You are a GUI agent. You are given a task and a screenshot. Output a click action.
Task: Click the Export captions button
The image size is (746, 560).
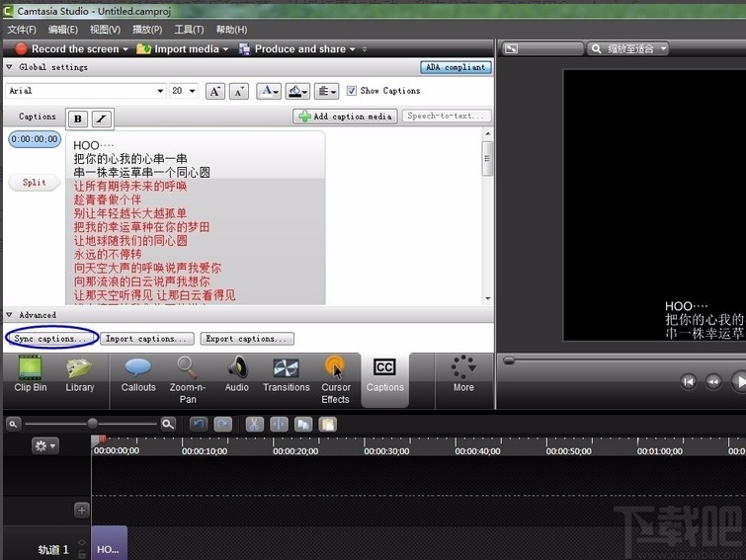click(x=247, y=339)
